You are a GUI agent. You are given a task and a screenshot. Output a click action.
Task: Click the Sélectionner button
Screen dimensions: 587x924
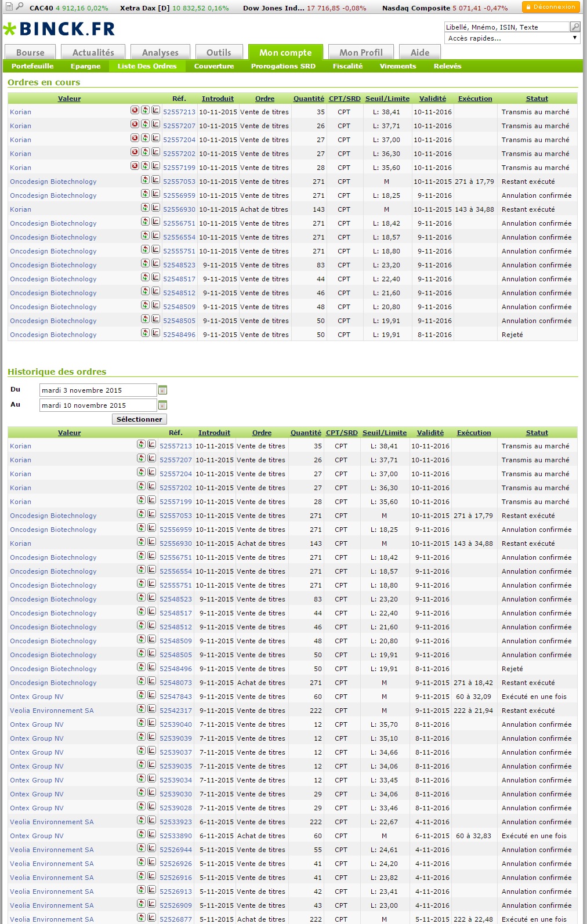(139, 419)
